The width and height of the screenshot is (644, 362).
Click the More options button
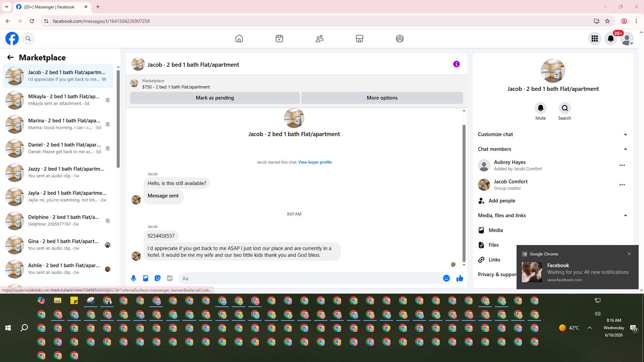(382, 98)
